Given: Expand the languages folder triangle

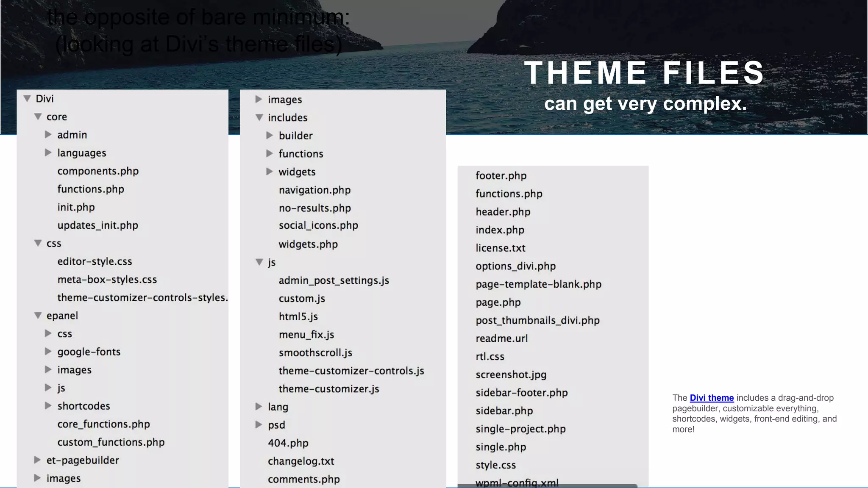Looking at the screenshot, I should 48,152.
